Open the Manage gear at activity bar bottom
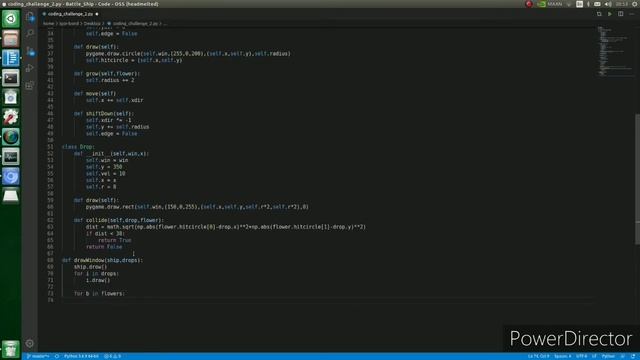Viewport: 640px width, 360px height. click(30, 343)
